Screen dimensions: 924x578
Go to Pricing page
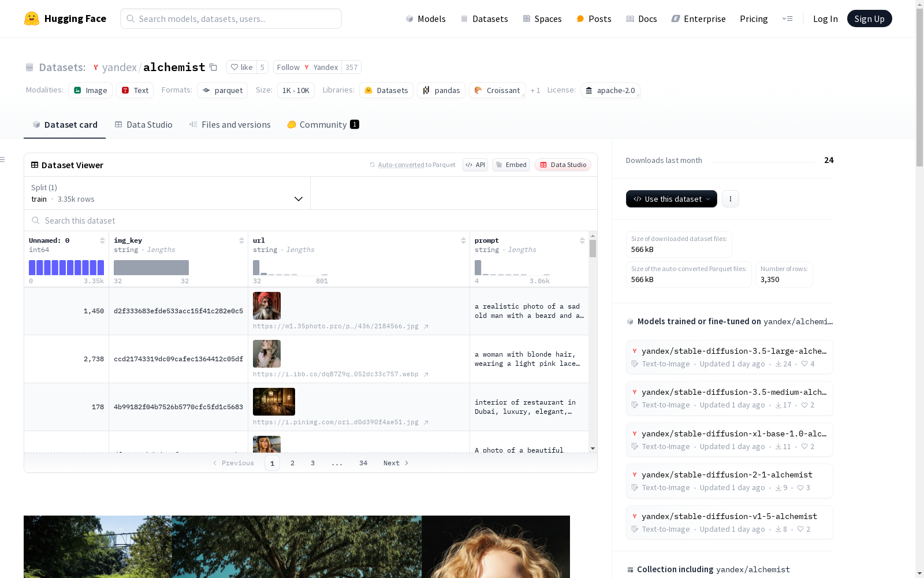click(x=754, y=18)
